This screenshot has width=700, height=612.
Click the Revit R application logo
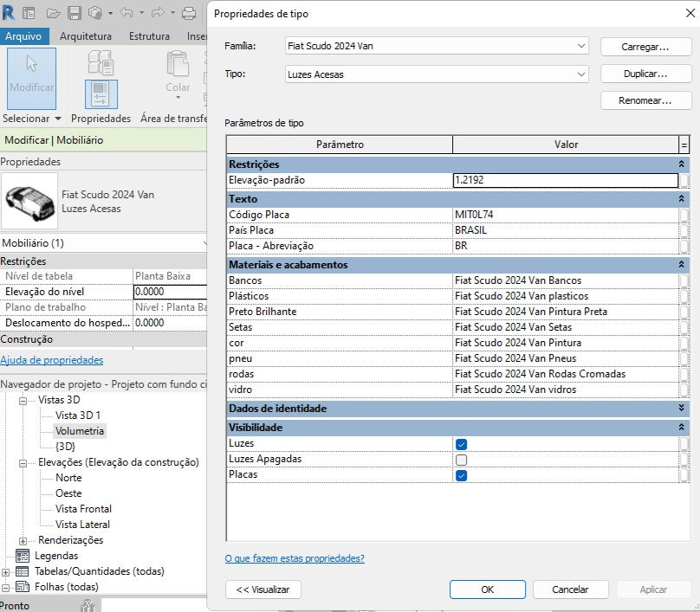coord(9,13)
